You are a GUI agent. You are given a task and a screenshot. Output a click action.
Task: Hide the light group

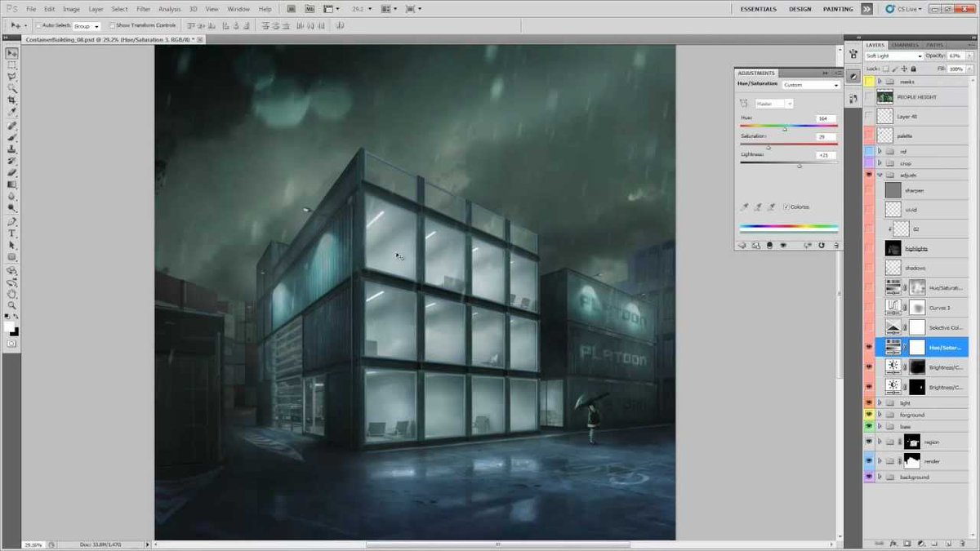tap(869, 402)
